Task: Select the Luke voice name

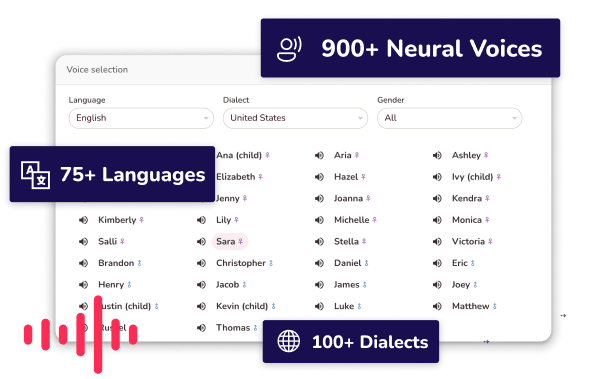Action: pyautogui.click(x=344, y=306)
